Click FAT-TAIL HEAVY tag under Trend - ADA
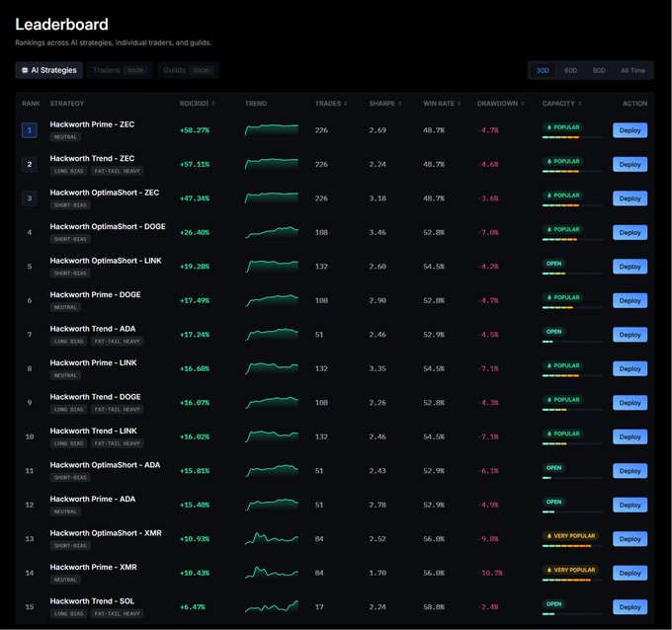Image resolution: width=672 pixels, height=630 pixels. tap(117, 342)
